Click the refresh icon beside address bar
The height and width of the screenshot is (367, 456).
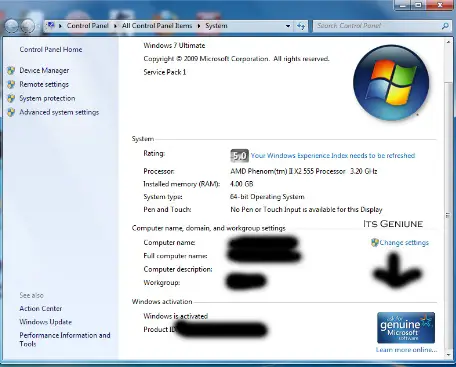(x=301, y=26)
